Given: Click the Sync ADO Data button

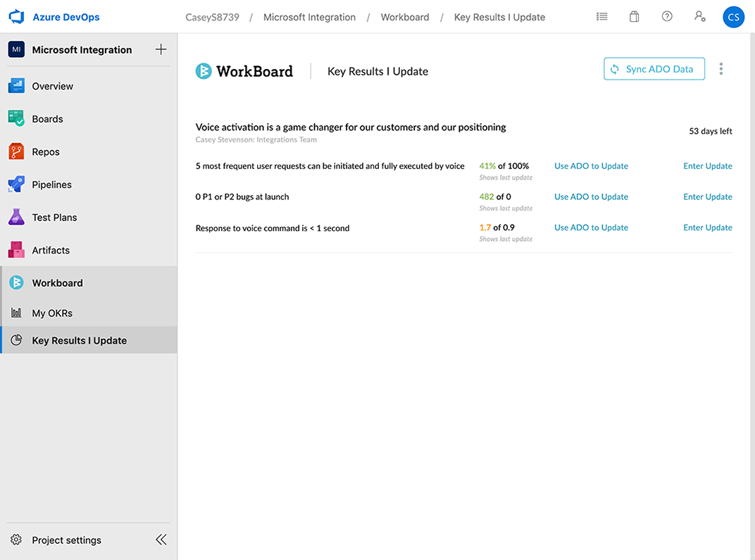Looking at the screenshot, I should click(x=654, y=68).
